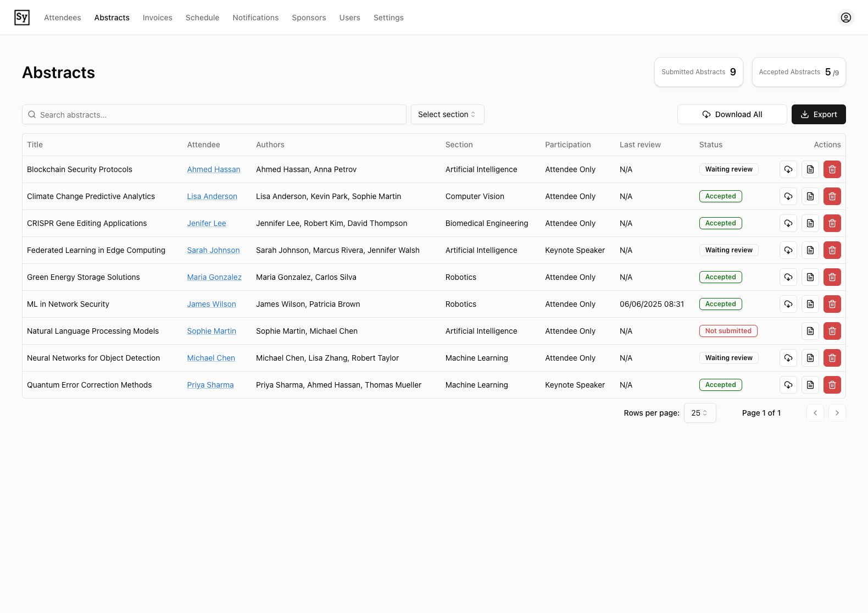Go to the previous page arrow
The height and width of the screenshot is (613, 868).
click(815, 413)
